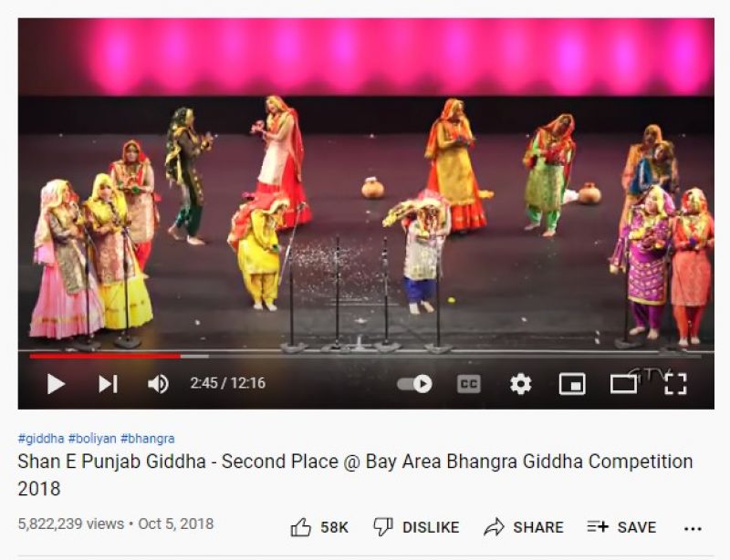Screen dimensions: 730x560
Task: Switch to theater mode
Action: point(623,384)
